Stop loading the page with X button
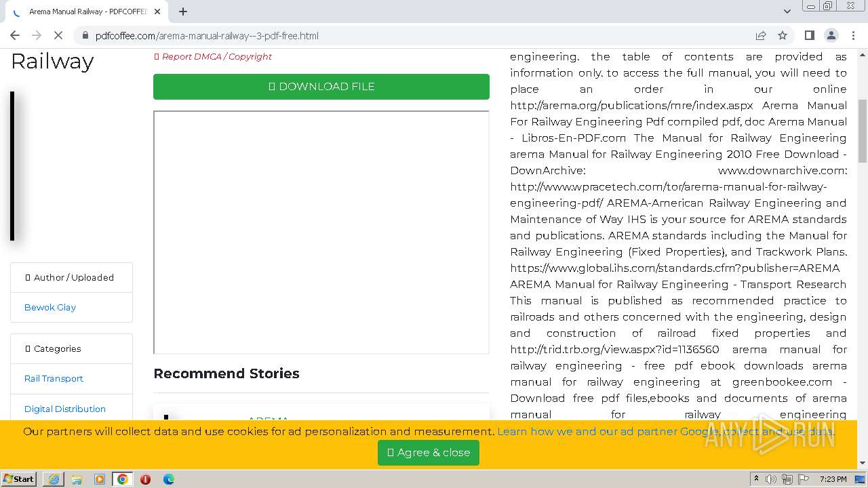 tap(58, 35)
